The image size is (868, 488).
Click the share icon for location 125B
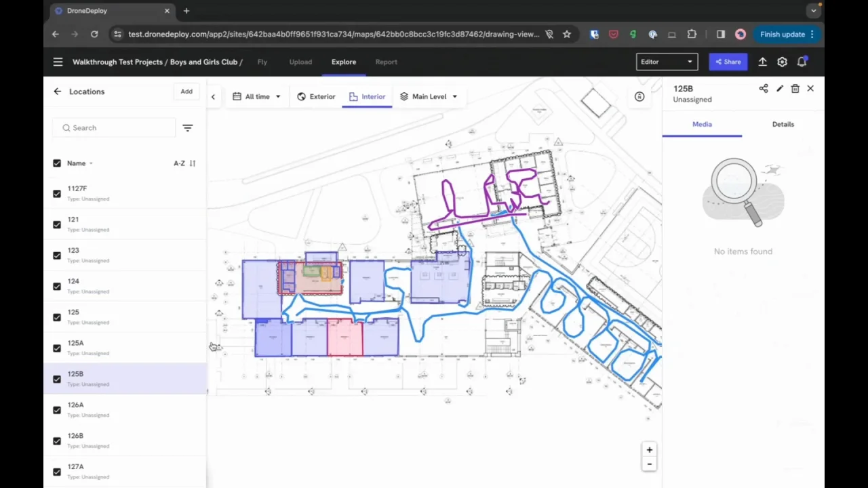(764, 89)
